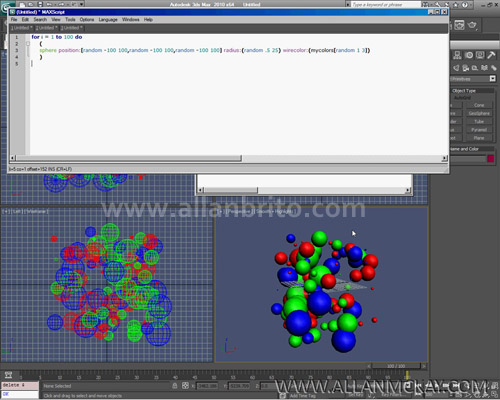Click the time slider showing 100 / 100
This screenshot has width=500, height=400.
(396, 366)
